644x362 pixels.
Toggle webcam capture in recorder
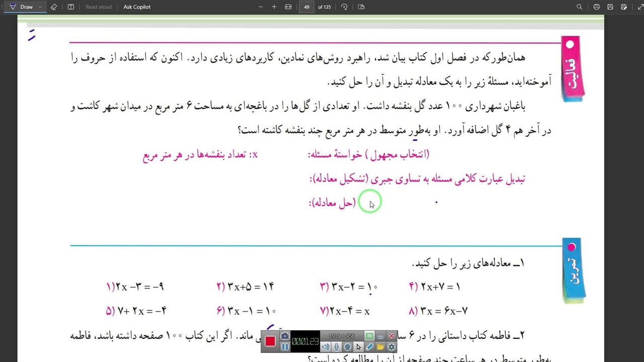[x=347, y=347]
